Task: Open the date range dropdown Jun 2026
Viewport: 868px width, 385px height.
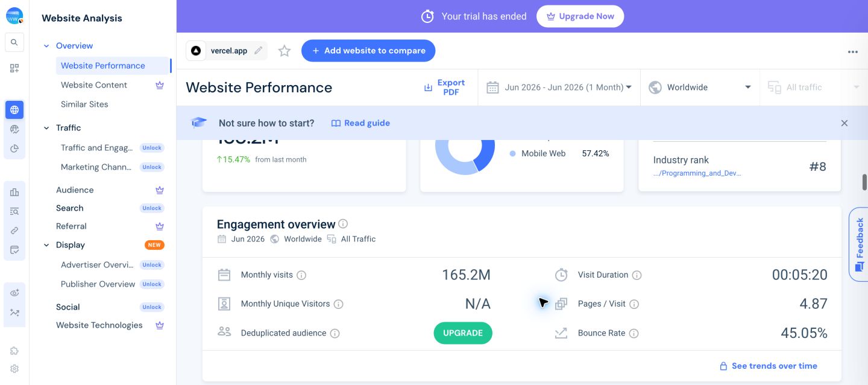Action: click(559, 87)
